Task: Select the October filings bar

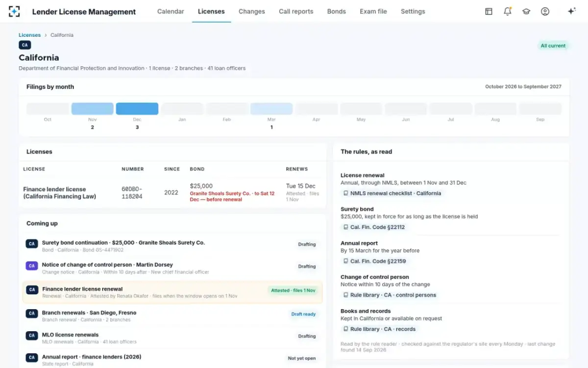Action: click(48, 108)
